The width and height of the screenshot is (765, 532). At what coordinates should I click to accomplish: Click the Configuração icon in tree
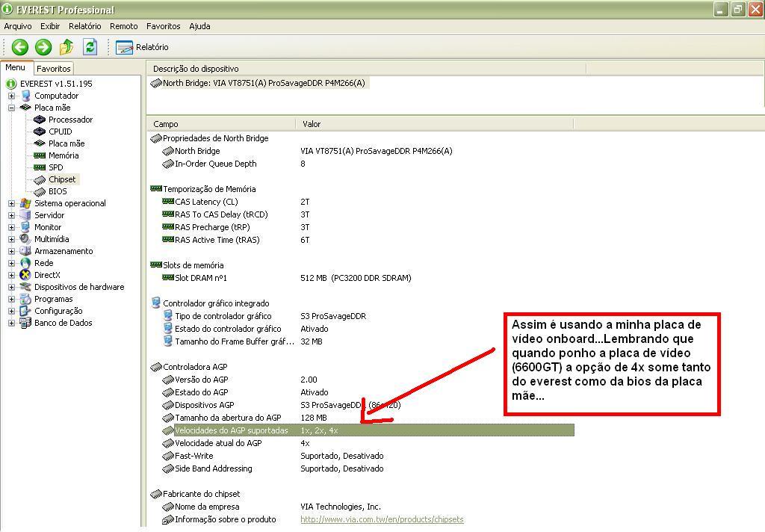pyautogui.click(x=25, y=311)
